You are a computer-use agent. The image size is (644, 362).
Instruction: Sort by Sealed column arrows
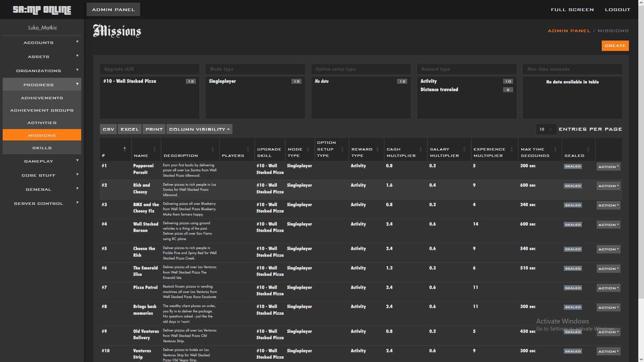pyautogui.click(x=588, y=149)
